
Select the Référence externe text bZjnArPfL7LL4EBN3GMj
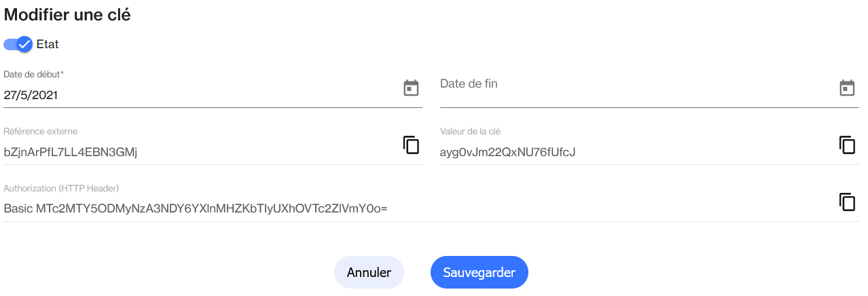71,152
